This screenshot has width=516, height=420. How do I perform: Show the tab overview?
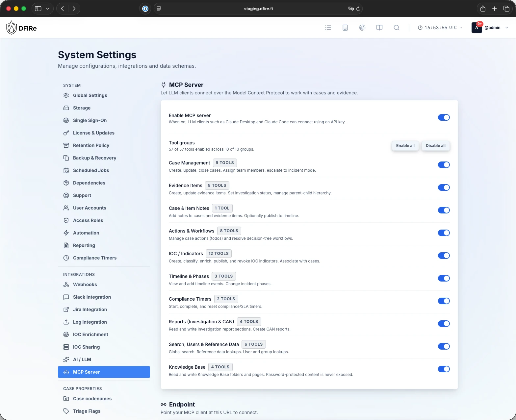point(506,9)
